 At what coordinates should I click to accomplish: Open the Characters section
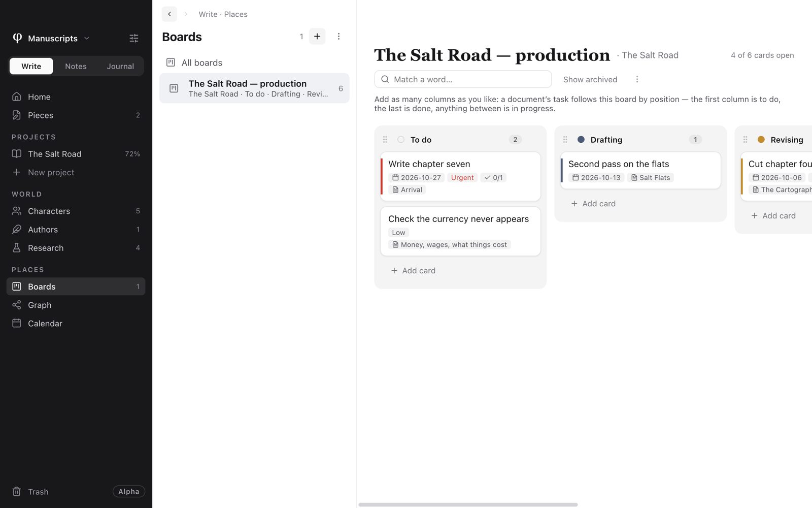pos(76,211)
